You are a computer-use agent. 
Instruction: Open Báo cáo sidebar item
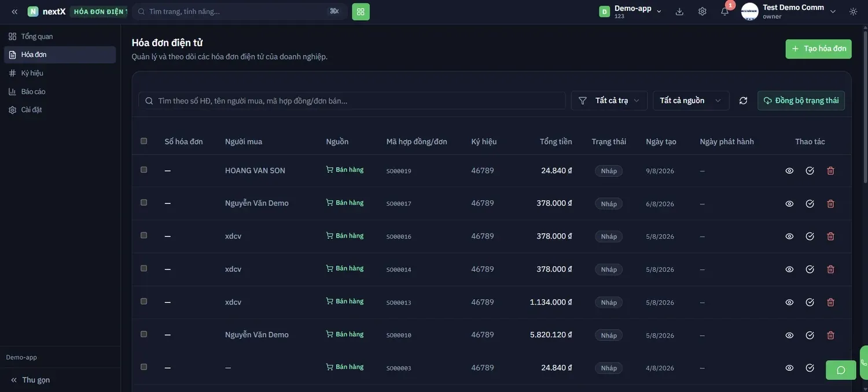[60, 91]
